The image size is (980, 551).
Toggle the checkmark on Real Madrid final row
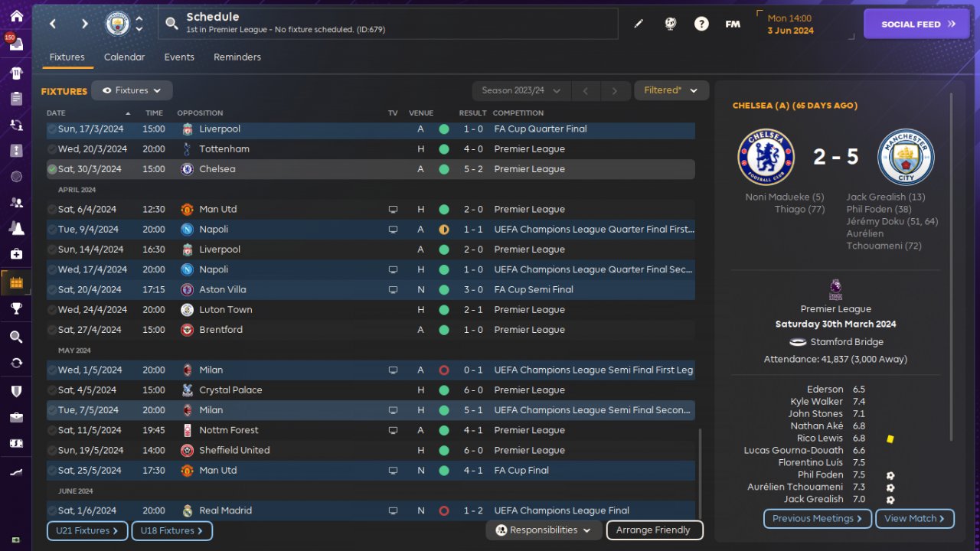pos(52,510)
